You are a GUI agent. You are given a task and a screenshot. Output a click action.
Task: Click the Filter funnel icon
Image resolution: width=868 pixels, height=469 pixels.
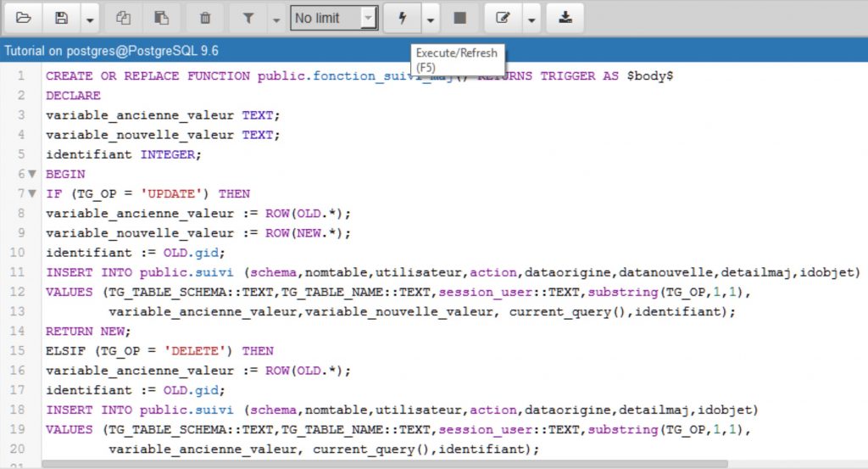pos(248,18)
